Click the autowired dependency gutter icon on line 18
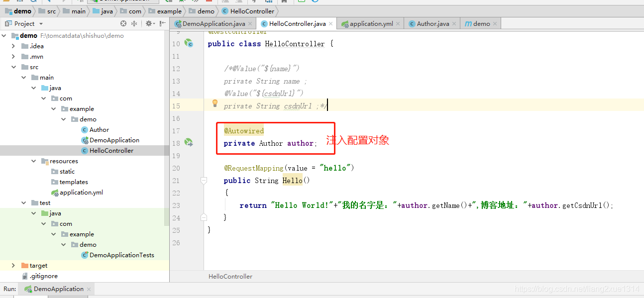 point(189,143)
